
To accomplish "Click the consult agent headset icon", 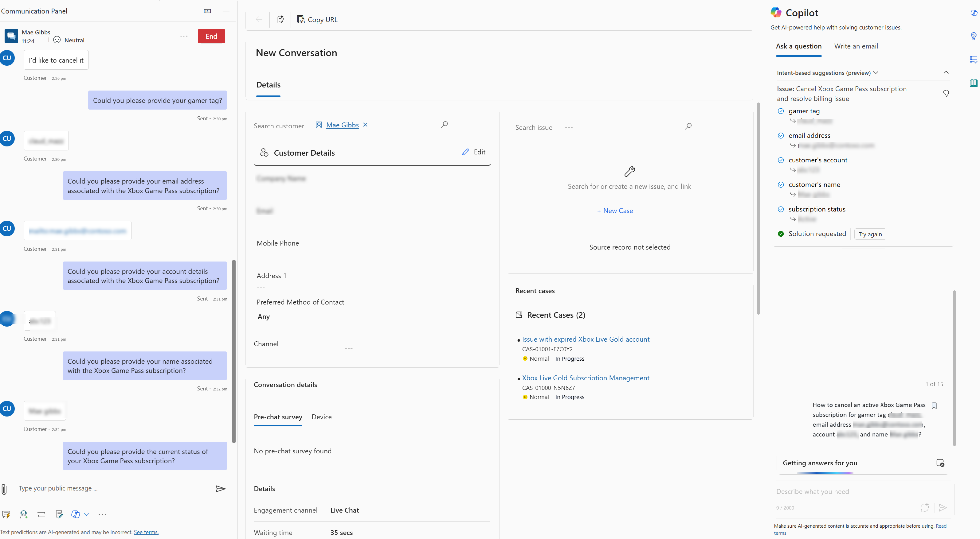I will pos(24,514).
